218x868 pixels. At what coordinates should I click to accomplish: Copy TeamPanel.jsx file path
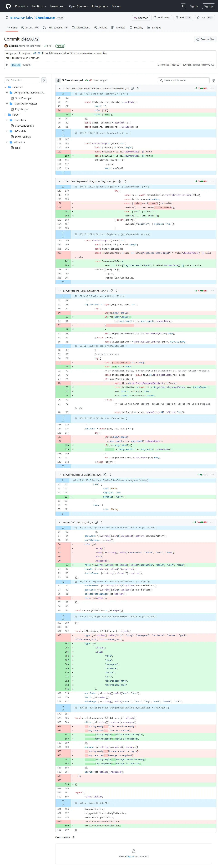point(132,88)
